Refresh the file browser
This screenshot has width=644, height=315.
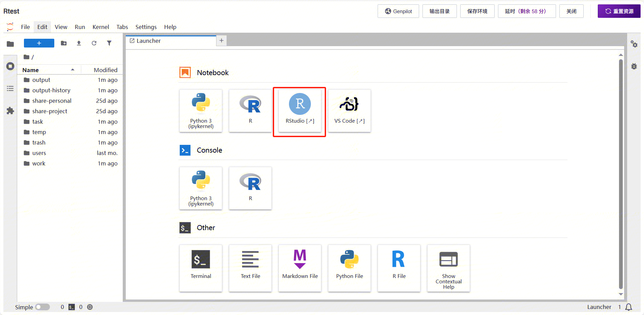(94, 43)
